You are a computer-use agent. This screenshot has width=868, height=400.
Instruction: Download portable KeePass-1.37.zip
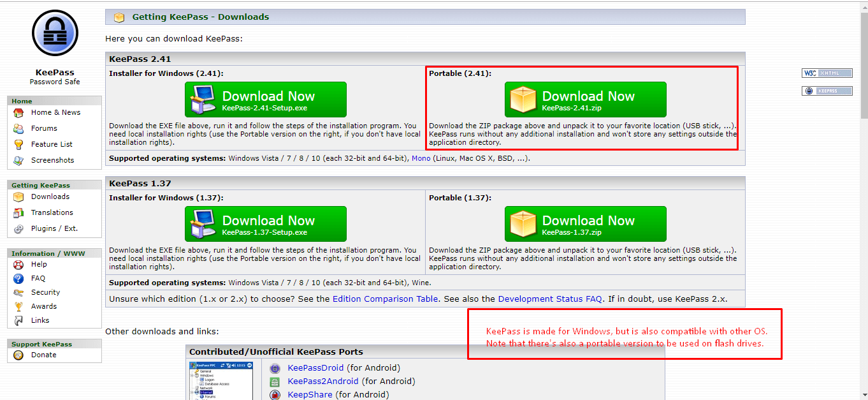tap(586, 224)
